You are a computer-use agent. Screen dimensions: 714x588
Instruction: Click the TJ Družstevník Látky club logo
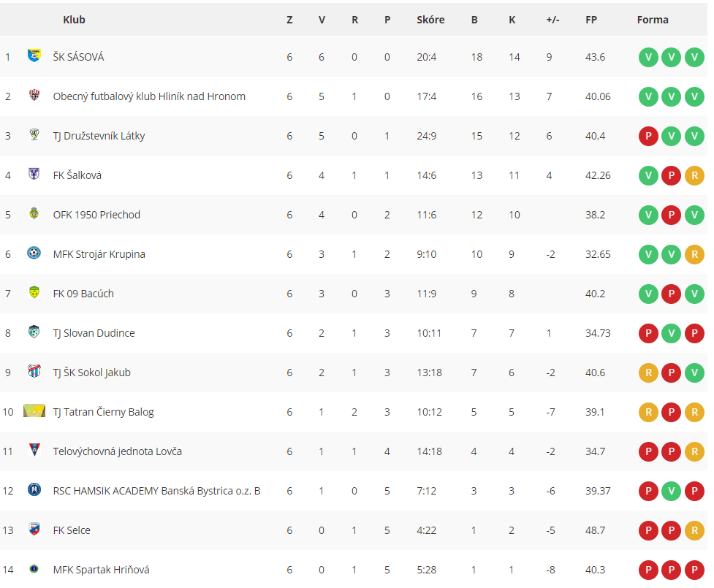(x=34, y=134)
